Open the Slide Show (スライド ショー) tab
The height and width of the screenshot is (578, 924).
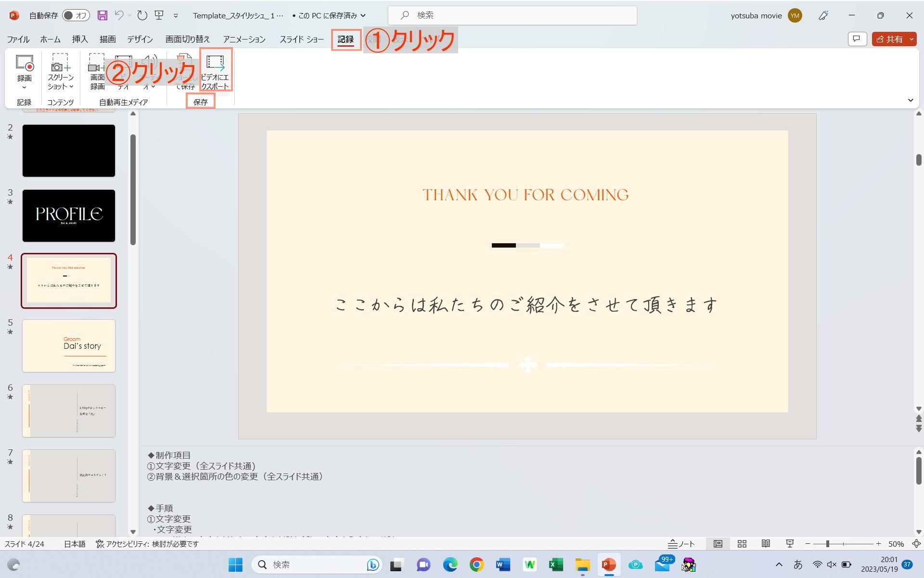click(x=302, y=39)
